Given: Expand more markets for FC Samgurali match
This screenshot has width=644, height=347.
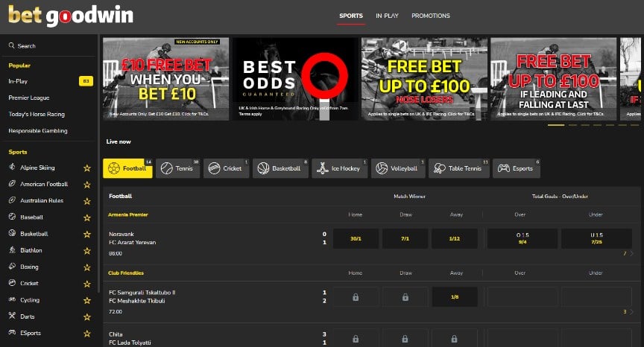Looking at the screenshot, I should pyautogui.click(x=628, y=312).
